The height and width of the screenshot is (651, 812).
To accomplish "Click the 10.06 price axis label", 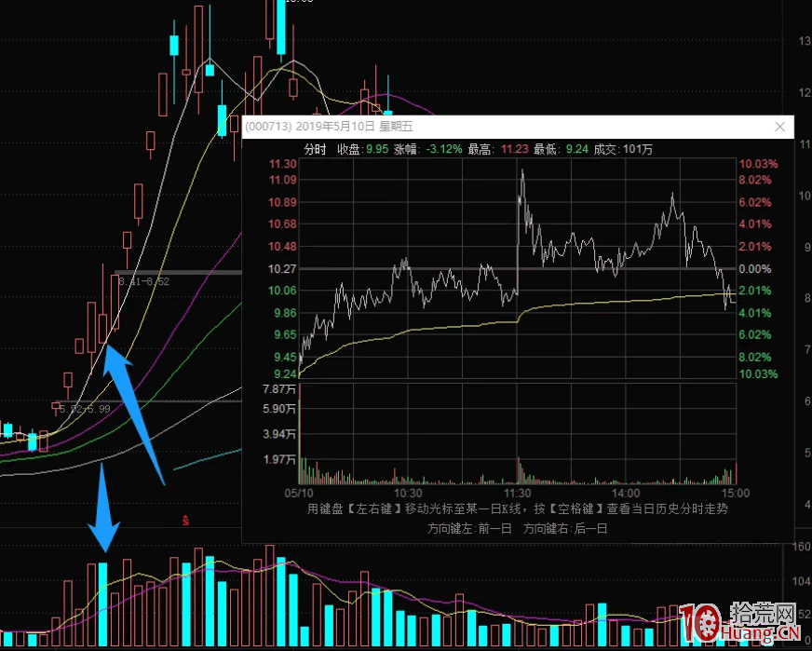I will point(282,291).
